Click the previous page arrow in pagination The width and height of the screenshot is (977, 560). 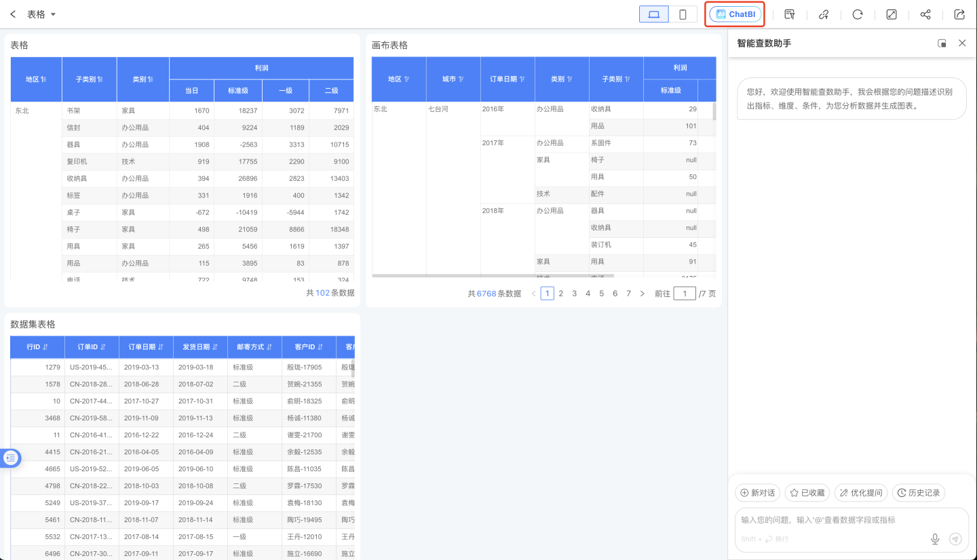[533, 294]
